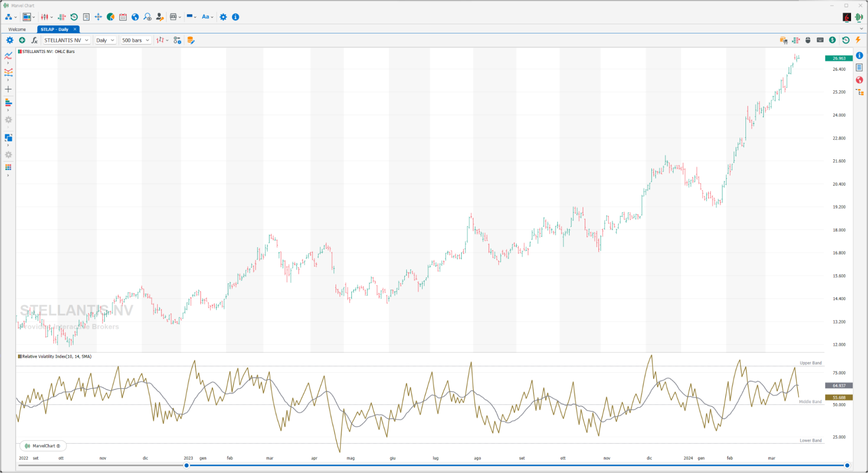Screen dimensions: 868x473
Task: Click the crosshair plus tool in left sidebar
Action: click(x=8, y=89)
